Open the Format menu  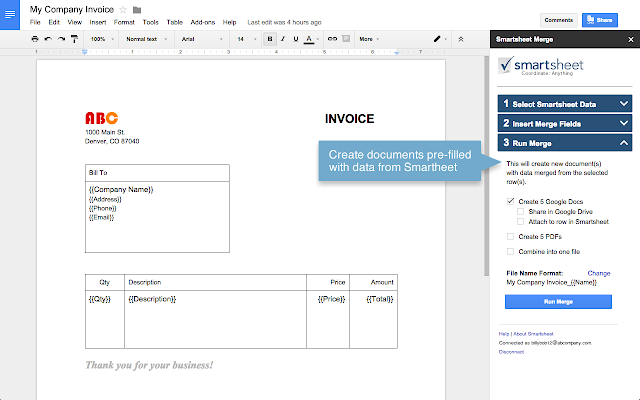tap(124, 22)
